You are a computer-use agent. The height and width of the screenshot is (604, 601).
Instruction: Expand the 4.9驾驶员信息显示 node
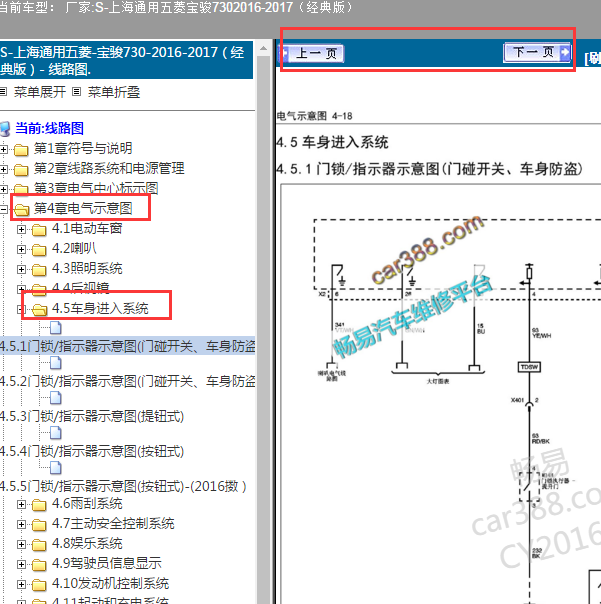pos(21,565)
